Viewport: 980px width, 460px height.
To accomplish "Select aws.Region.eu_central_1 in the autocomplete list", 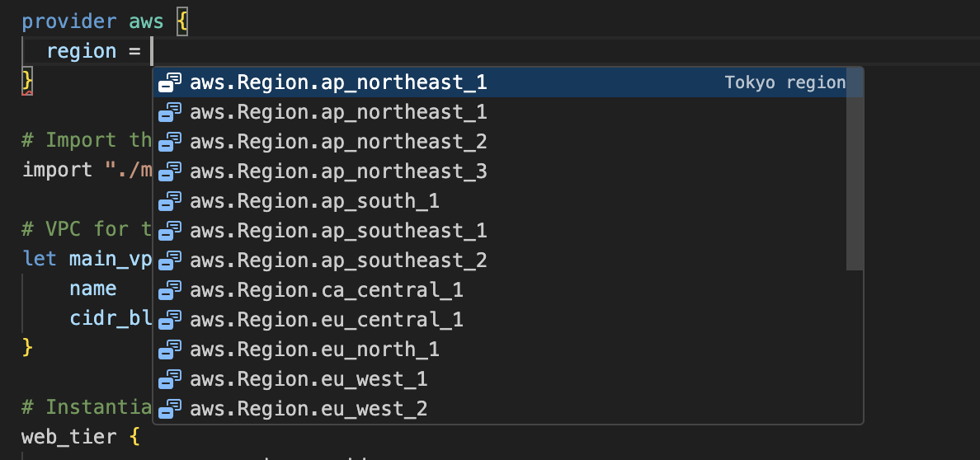I will tap(327, 320).
